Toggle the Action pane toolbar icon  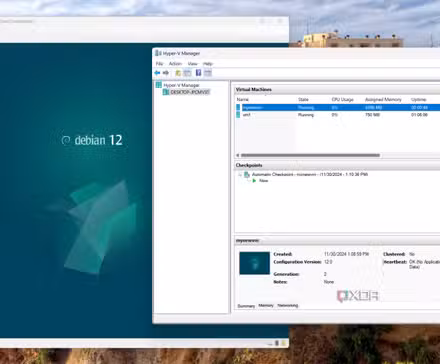(x=208, y=73)
